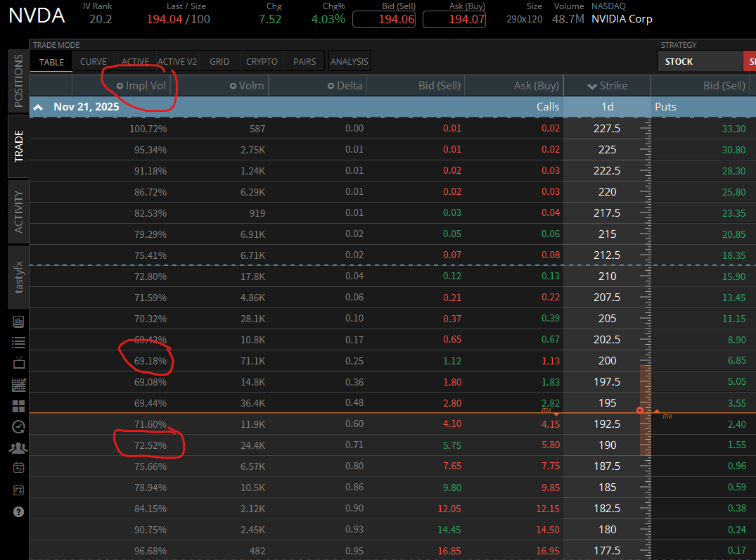Open the TRADE side tab

(18, 146)
